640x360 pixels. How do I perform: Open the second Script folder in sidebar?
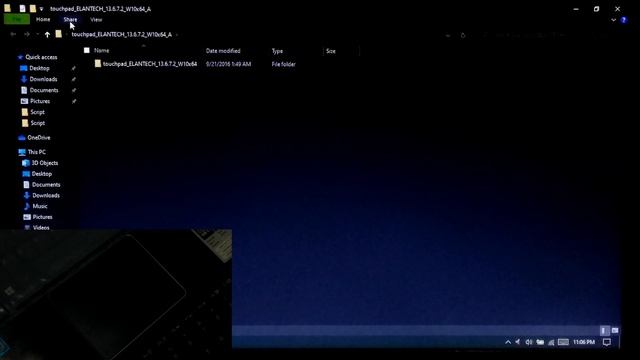click(38, 123)
